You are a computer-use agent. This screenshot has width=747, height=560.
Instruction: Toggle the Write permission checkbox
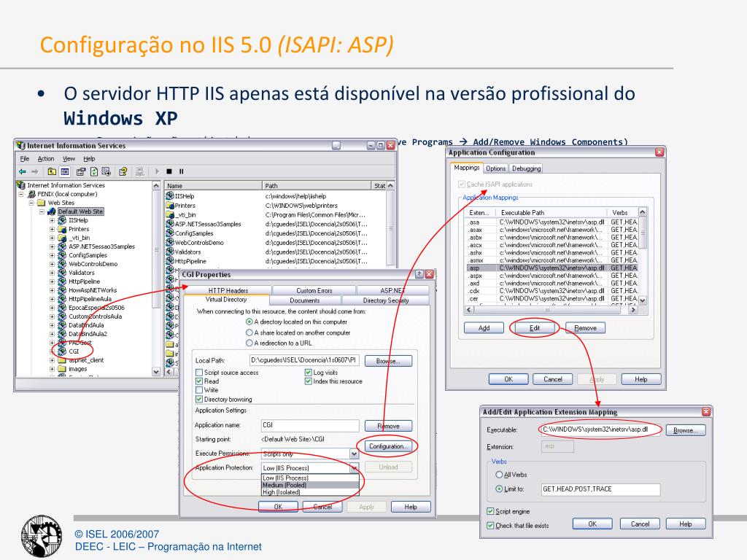click(x=199, y=390)
